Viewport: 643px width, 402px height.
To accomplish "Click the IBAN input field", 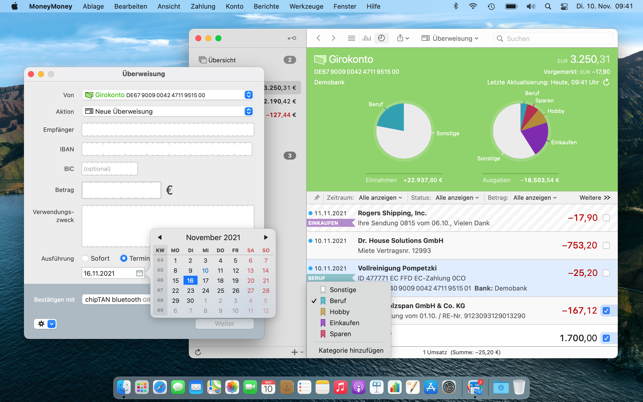I will click(167, 149).
